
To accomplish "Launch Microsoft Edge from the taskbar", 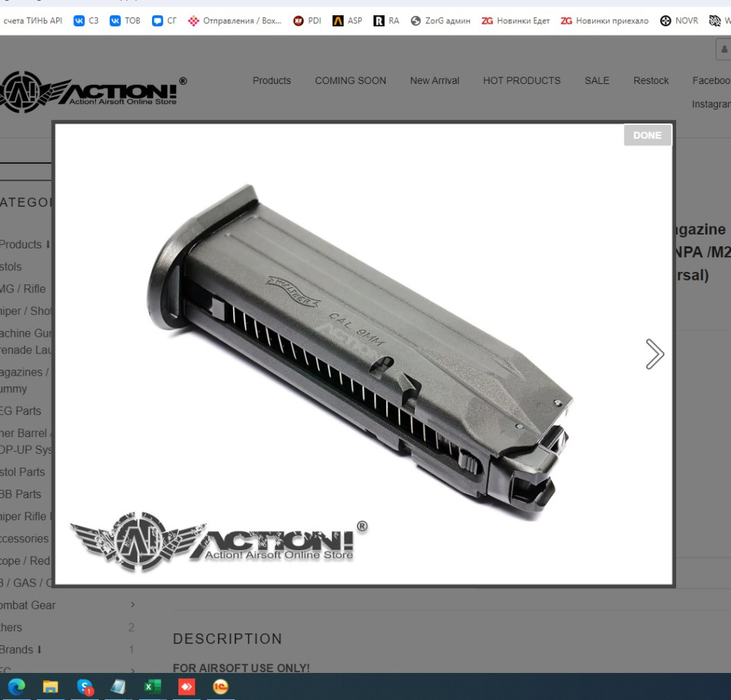I will [x=17, y=687].
